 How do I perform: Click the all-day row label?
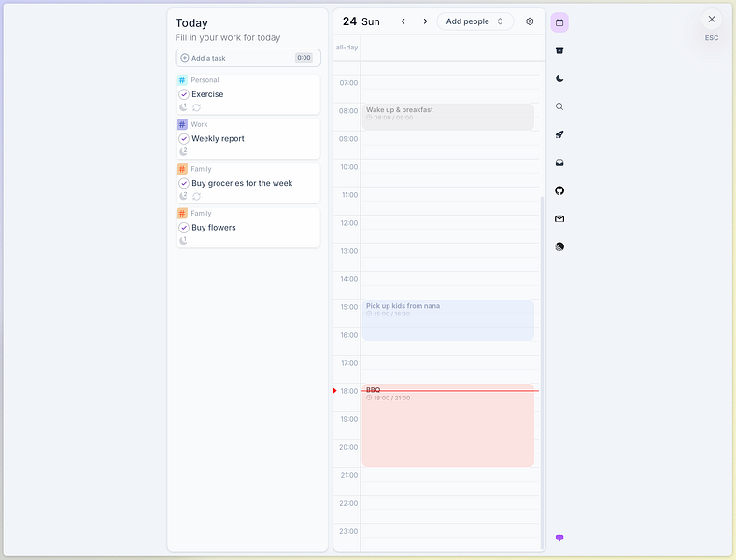[347, 48]
